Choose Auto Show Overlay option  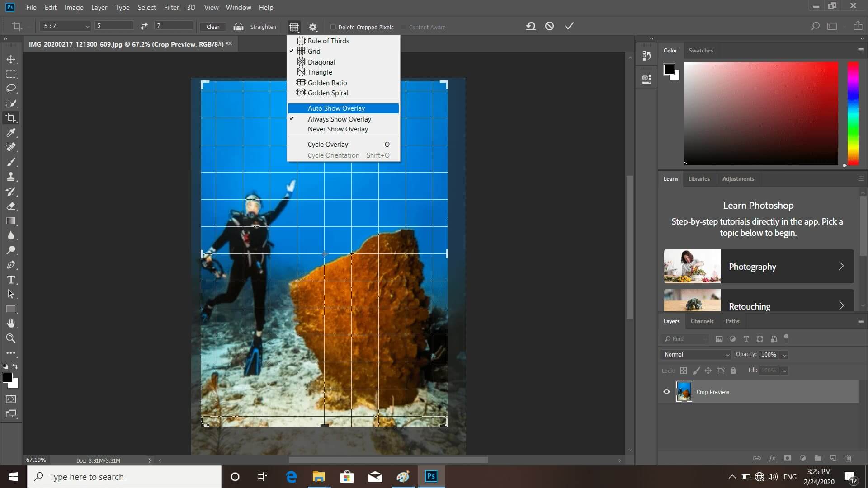coord(343,108)
